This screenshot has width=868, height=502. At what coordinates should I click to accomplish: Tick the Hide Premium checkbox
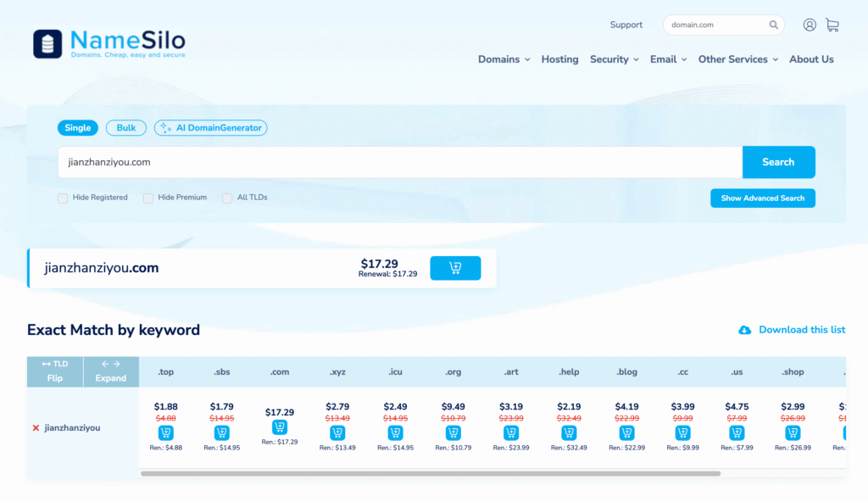148,198
